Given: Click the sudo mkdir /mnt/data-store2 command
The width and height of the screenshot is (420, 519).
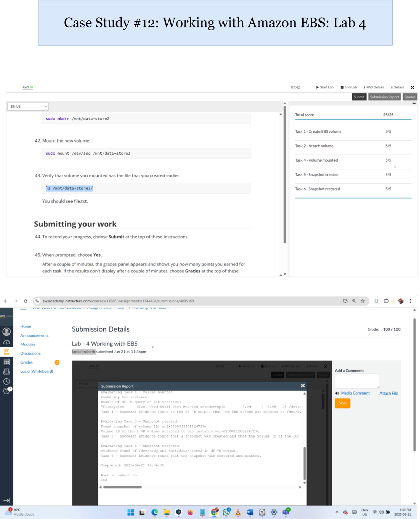Looking at the screenshot, I should [146, 119].
